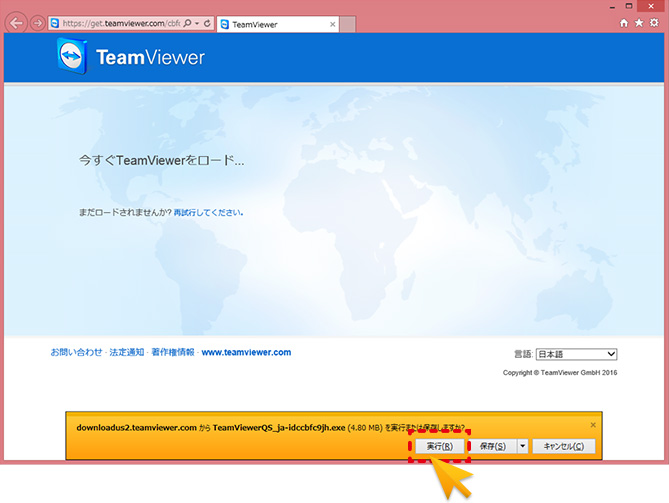
Task: Expand the save options arrow next to 保存
Action: point(523,446)
